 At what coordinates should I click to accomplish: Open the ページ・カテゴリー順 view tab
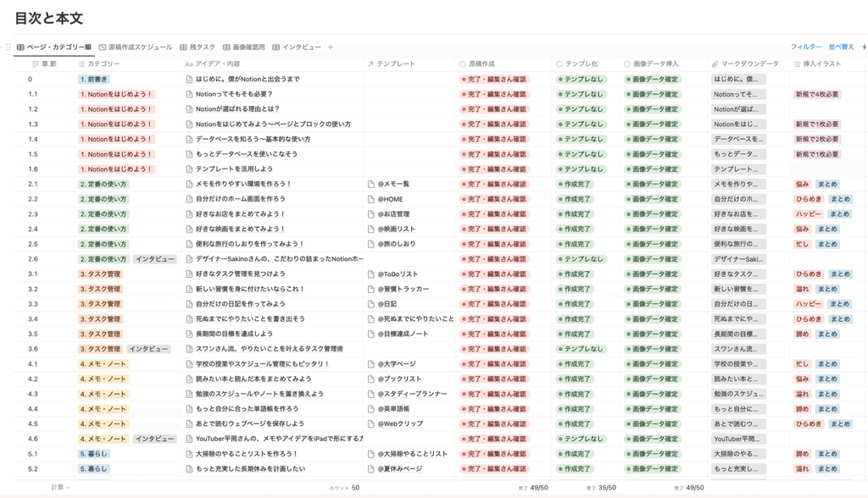53,47
